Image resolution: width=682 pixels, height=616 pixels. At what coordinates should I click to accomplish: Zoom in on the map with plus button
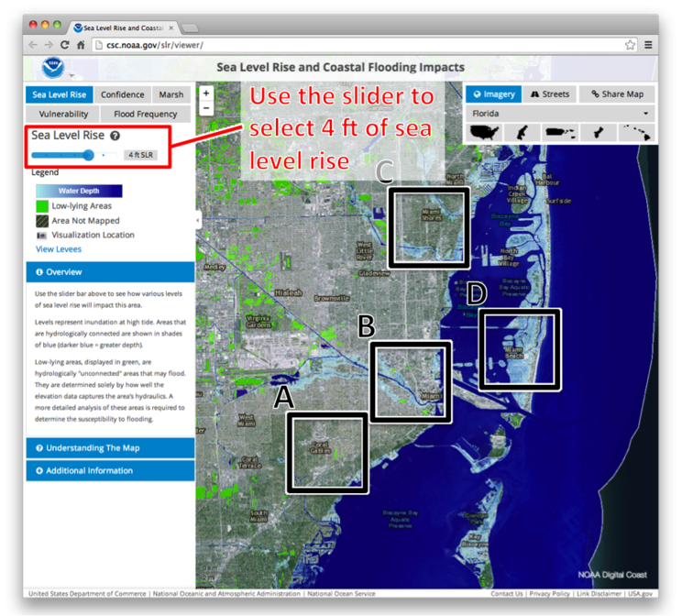pyautogui.click(x=206, y=93)
